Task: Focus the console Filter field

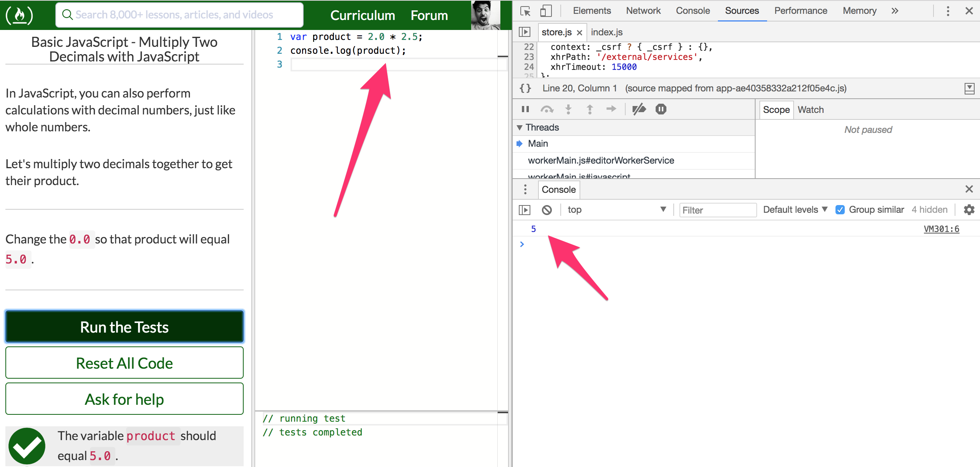Action: pyautogui.click(x=717, y=210)
